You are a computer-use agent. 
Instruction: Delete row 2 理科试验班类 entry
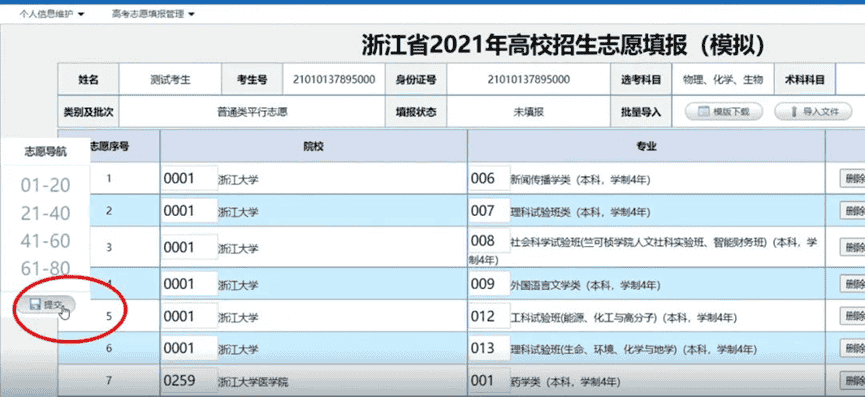852,211
